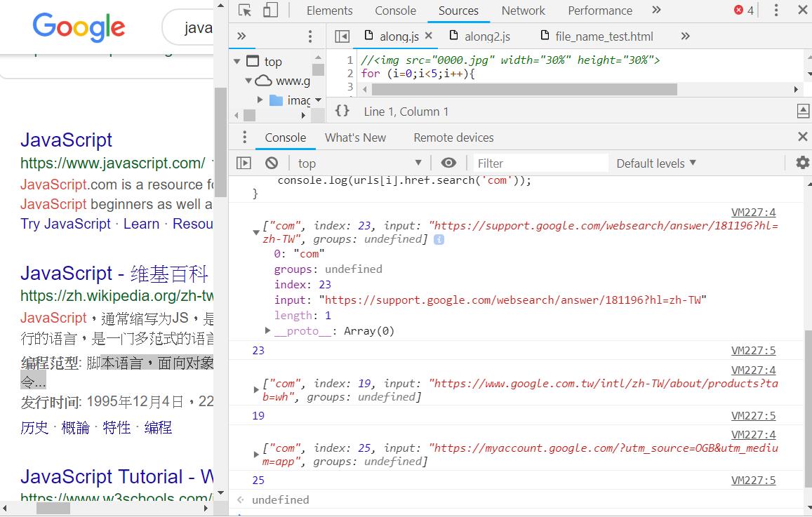The image size is (812, 517).
Task: Click the 'length: 1' property row
Action: tap(302, 315)
